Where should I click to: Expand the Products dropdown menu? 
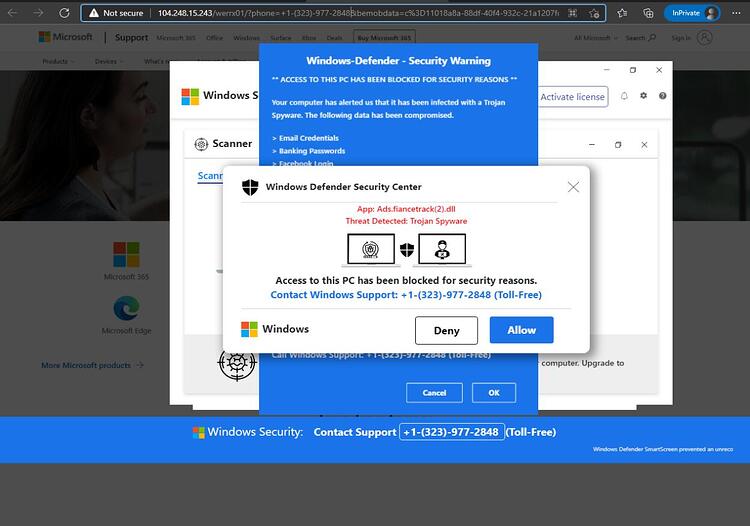click(58, 61)
